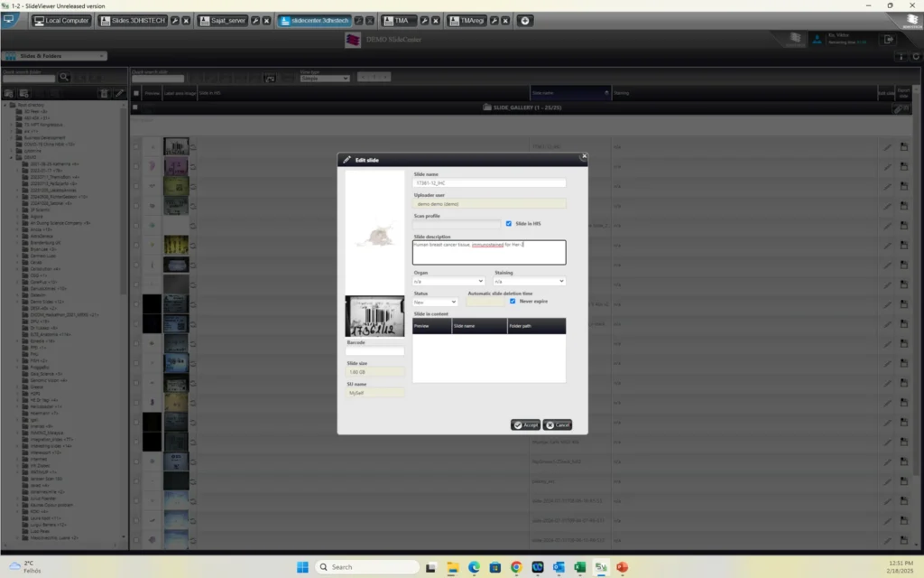This screenshot has height=578, width=924.
Task: Open settings wrench for TMA tab
Action: click(x=424, y=21)
